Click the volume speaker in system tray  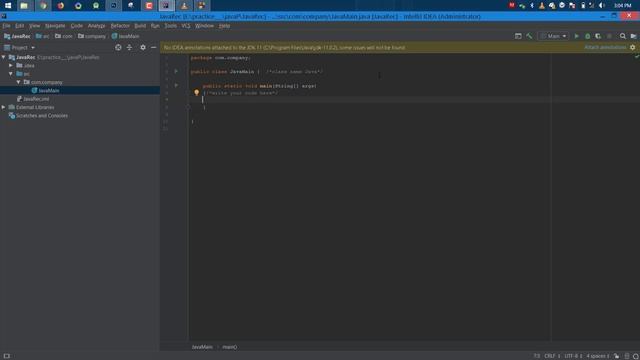coord(602,6)
